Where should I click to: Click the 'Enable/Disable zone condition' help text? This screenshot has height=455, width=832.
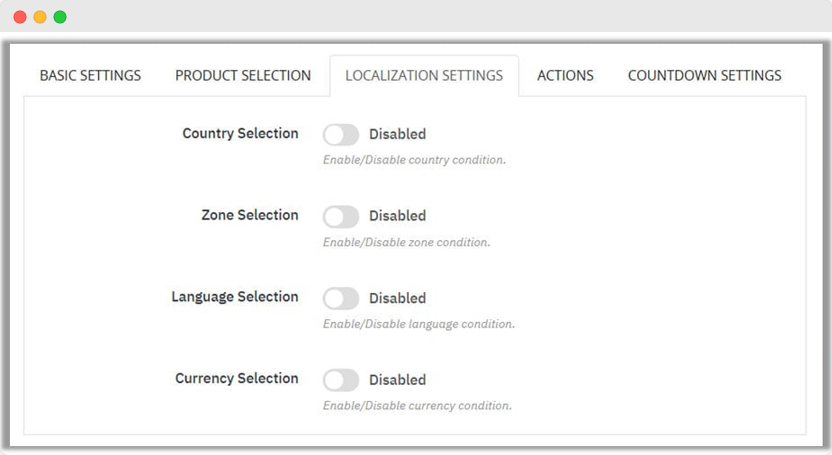coord(406,242)
